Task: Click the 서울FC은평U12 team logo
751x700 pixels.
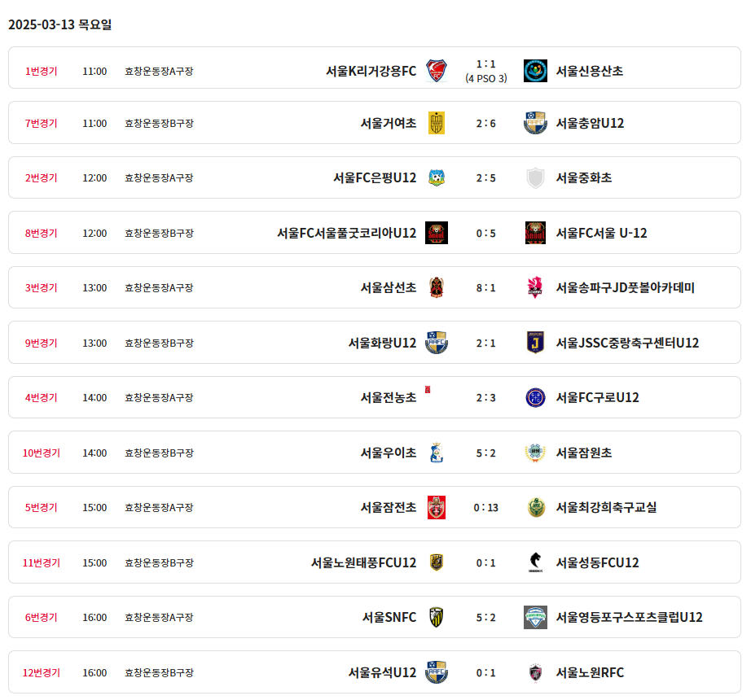Action: coord(437,177)
